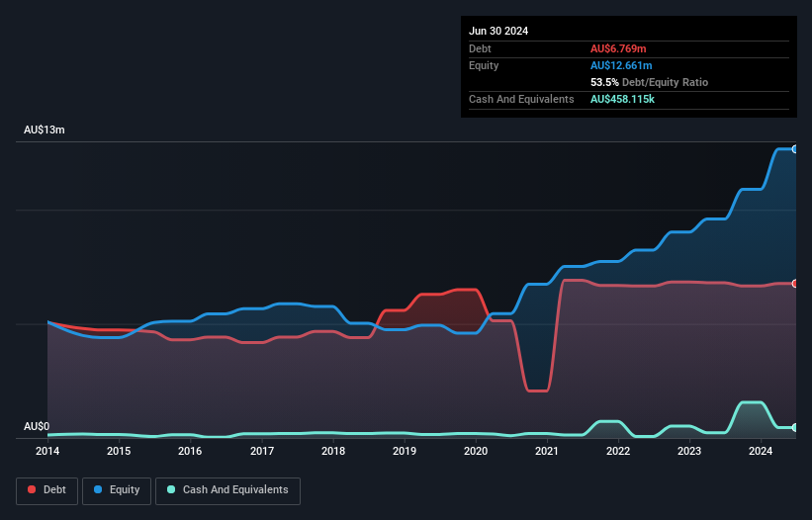Toggle Cash And Equivalents legend button

point(227,490)
